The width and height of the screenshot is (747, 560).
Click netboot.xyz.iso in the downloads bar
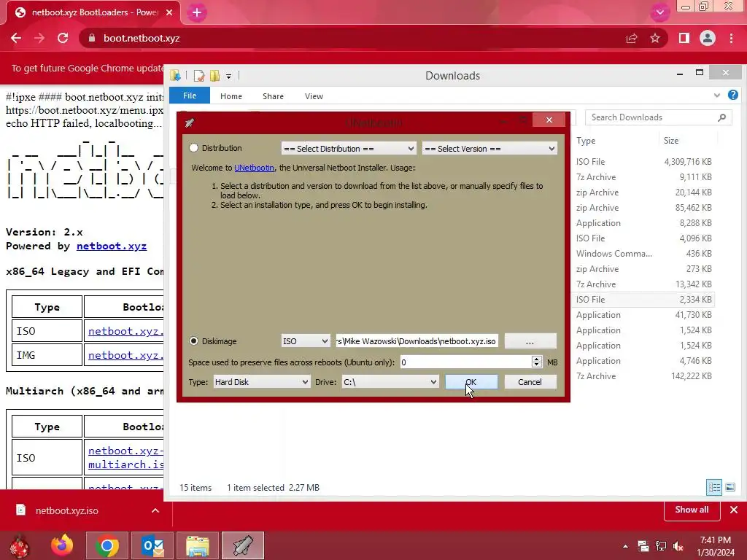click(x=66, y=510)
